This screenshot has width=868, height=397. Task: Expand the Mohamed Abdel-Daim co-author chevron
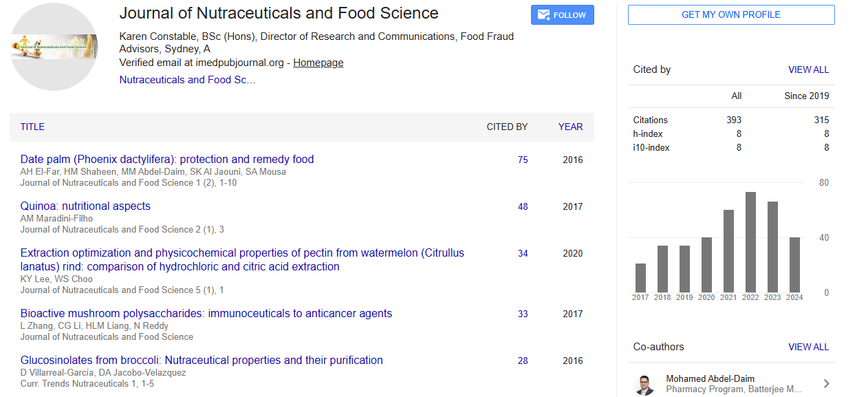tap(826, 384)
